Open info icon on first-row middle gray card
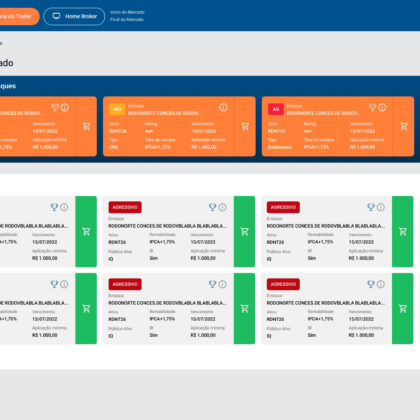 click(x=223, y=207)
